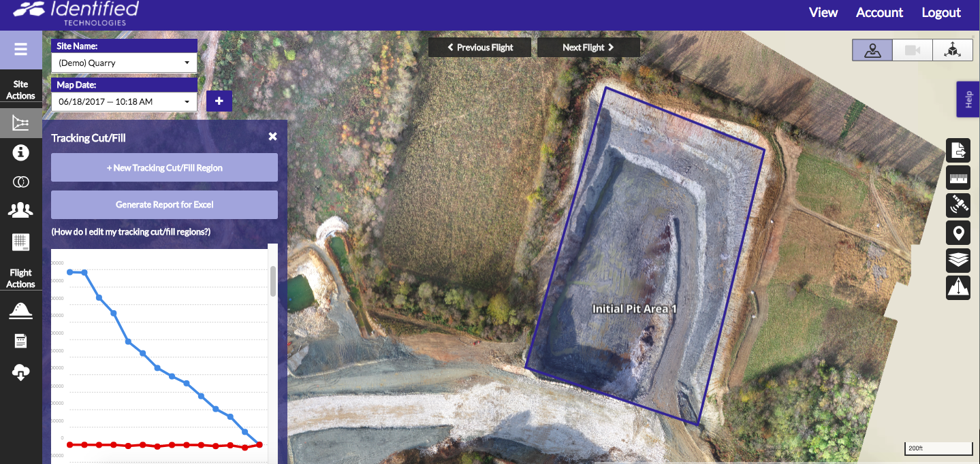Screen dimensions: 980x464
Task: Open the people/users icon in sidebar
Action: pyautogui.click(x=20, y=210)
